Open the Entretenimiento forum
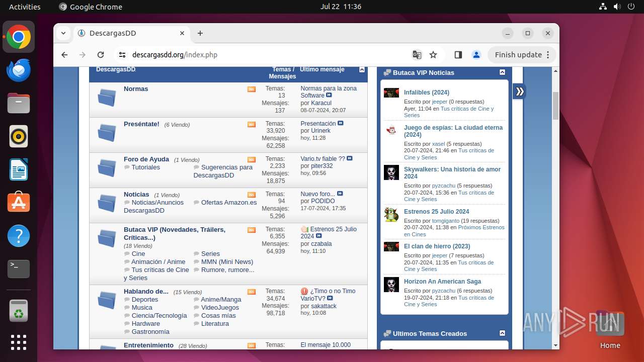The height and width of the screenshot is (362, 644). 148,345
